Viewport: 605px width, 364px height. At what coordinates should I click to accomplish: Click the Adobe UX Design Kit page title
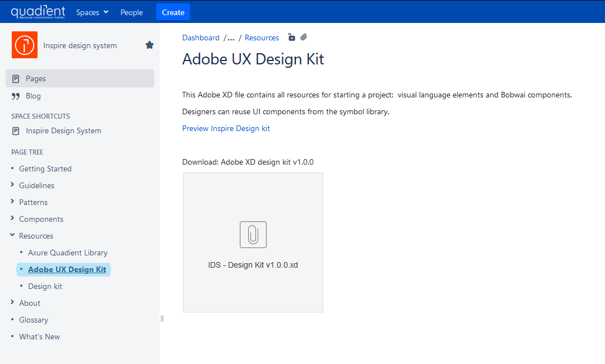[x=253, y=59]
